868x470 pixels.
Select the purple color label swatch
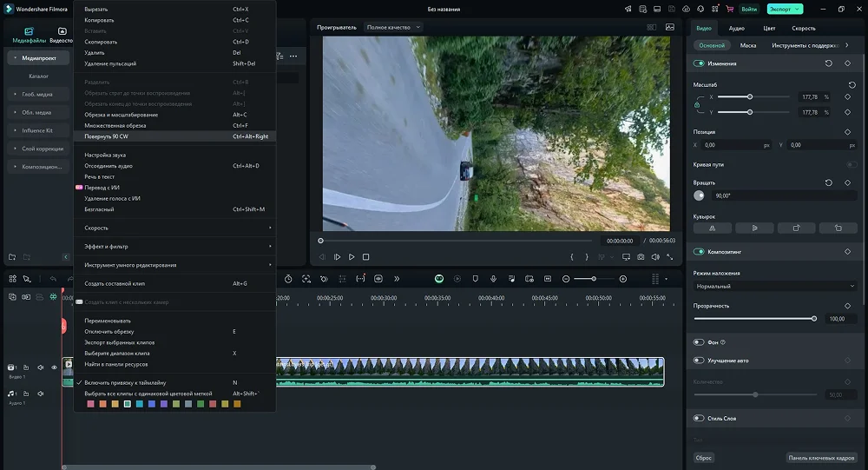[163, 404]
